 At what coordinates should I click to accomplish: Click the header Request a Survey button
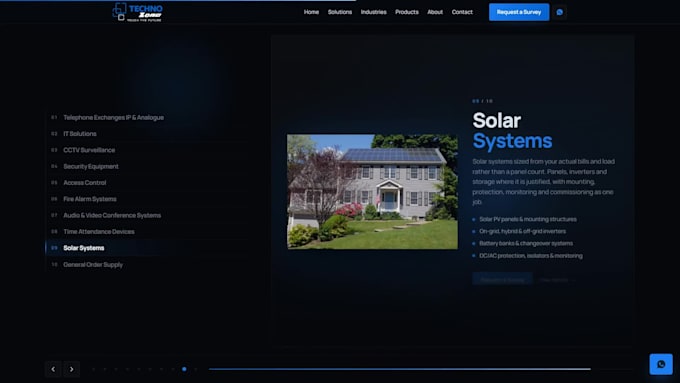[519, 12]
